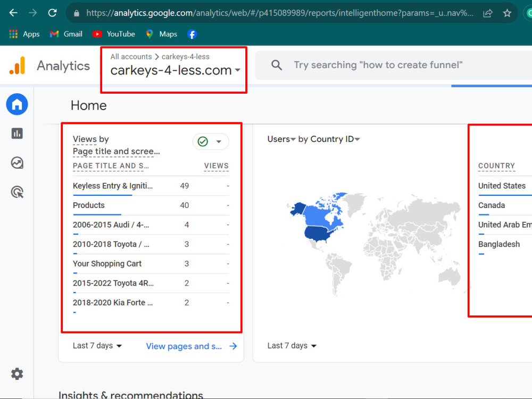
Task: Click the padlock icon in address bar
Action: pos(77,13)
